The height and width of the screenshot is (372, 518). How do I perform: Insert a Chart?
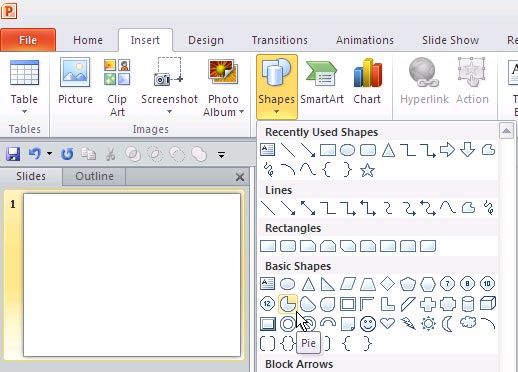pos(367,81)
